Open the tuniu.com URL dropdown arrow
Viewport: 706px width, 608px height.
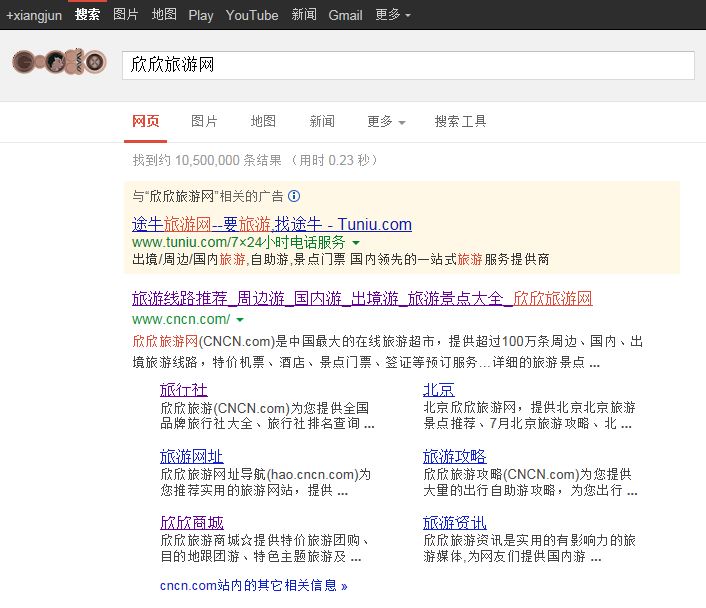pyautogui.click(x=356, y=243)
